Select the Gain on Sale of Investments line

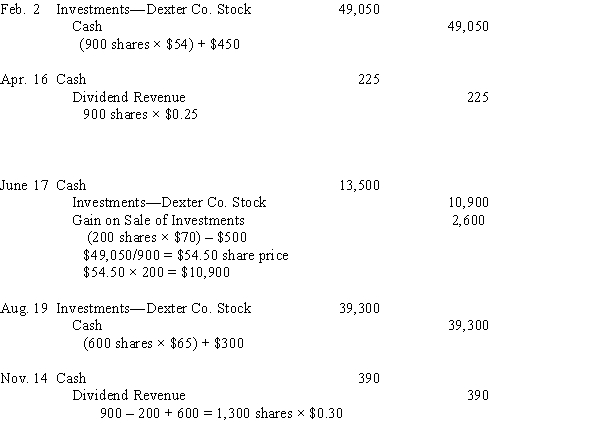coord(158,220)
